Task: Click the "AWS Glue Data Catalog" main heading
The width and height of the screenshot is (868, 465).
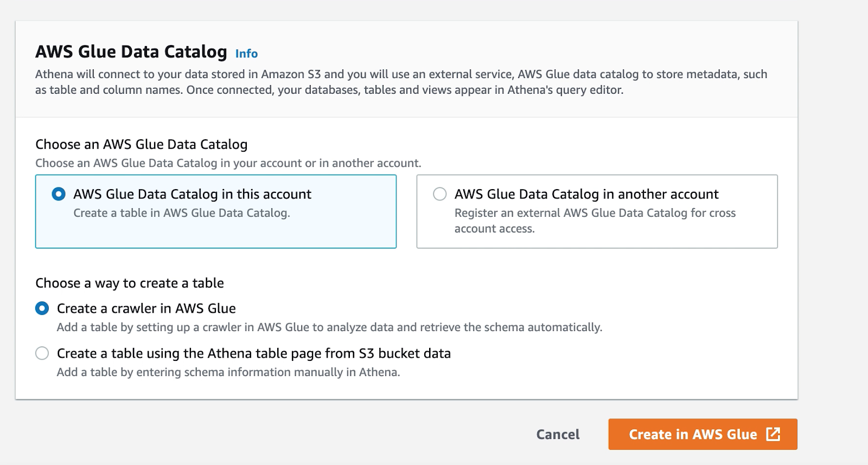Action: tap(131, 51)
